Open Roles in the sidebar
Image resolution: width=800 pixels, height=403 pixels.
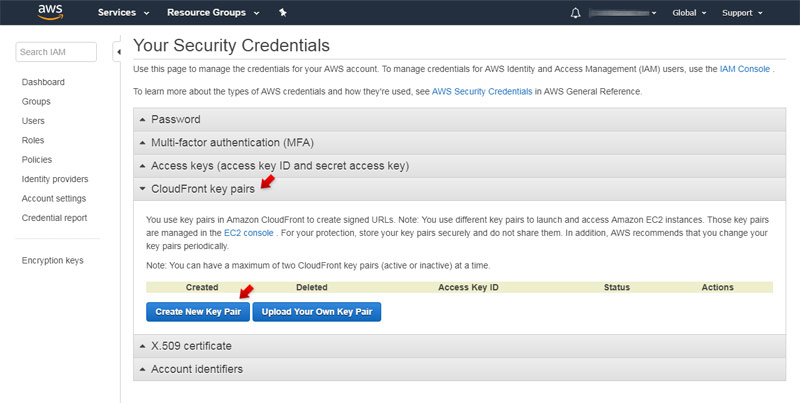[x=33, y=140]
